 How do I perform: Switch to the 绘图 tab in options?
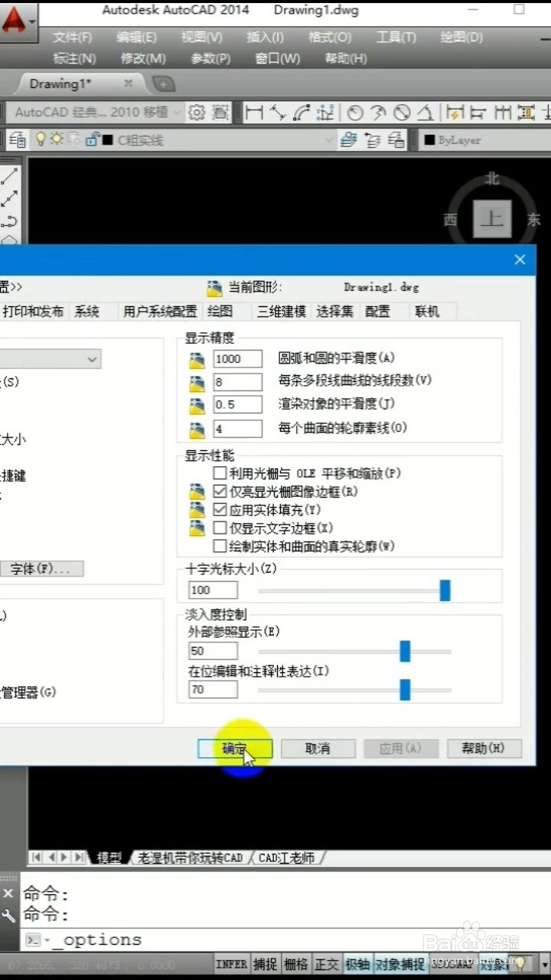click(220, 311)
